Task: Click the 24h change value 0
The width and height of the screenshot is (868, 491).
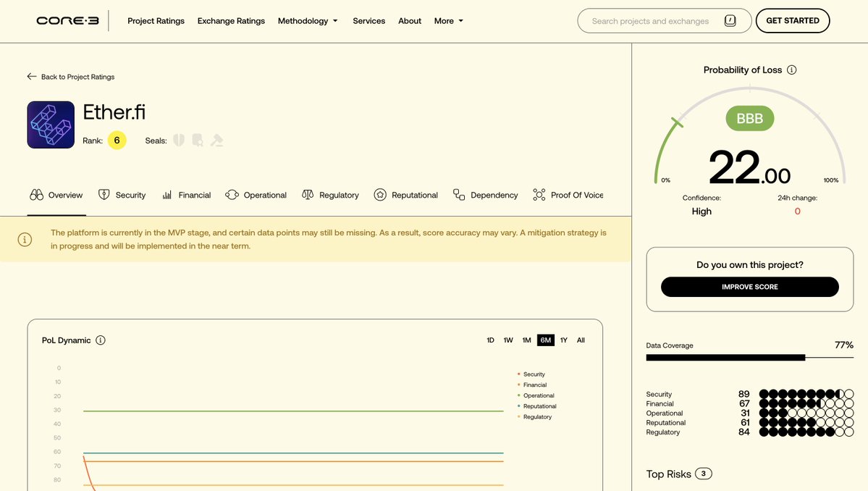Action: [x=797, y=211]
